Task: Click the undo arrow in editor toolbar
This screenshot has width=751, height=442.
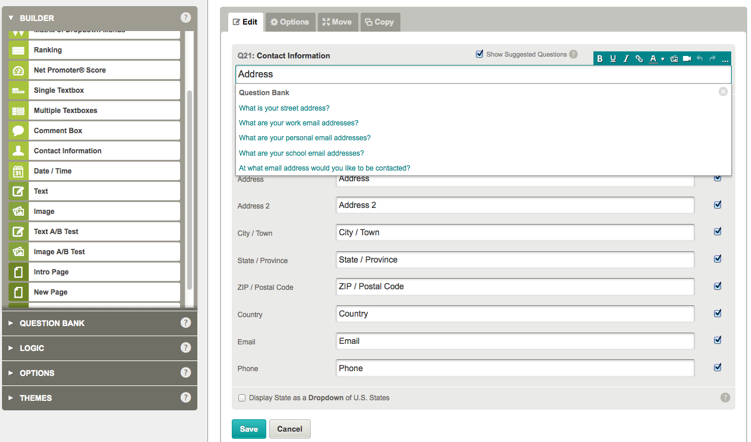Action: (700, 58)
